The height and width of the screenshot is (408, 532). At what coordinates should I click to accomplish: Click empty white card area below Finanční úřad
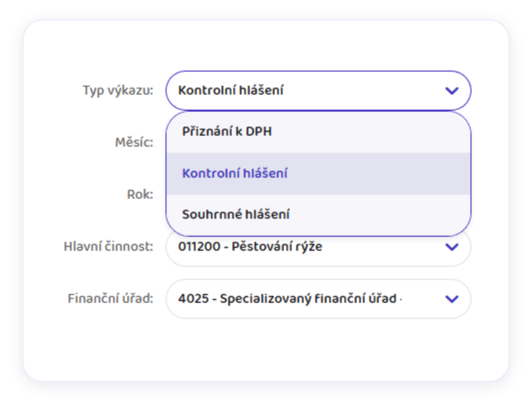265,350
